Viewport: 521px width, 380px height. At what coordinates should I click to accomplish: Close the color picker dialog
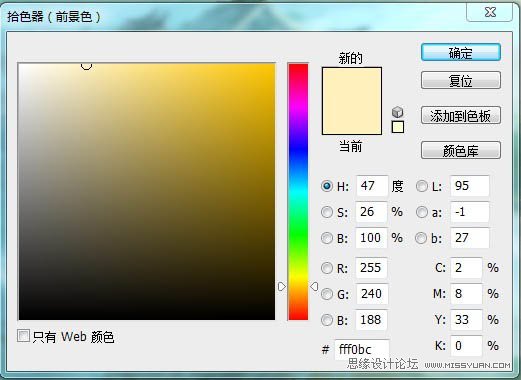pos(490,12)
